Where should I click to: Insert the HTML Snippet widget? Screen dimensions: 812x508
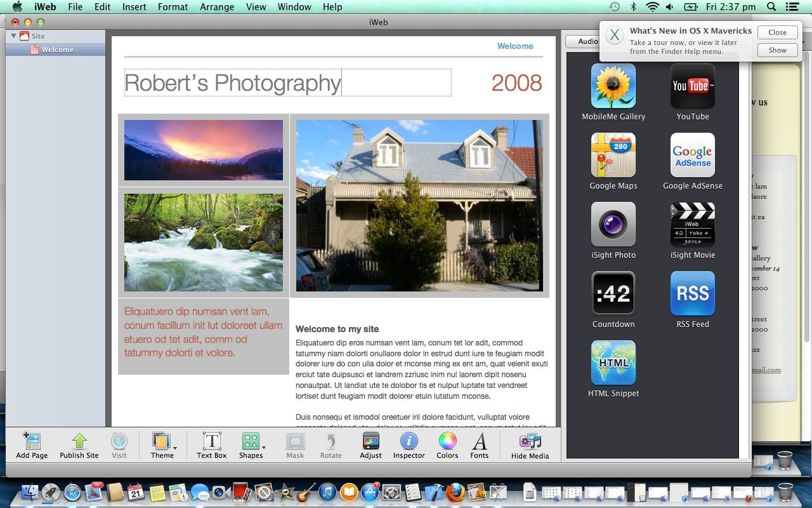coord(613,369)
